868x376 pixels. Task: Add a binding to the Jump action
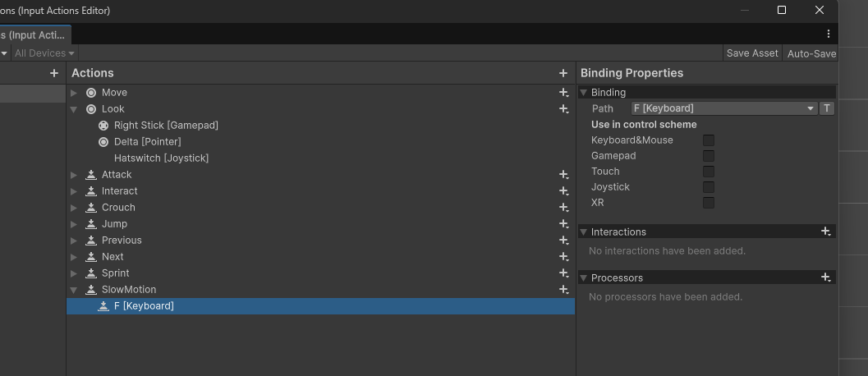(x=563, y=224)
